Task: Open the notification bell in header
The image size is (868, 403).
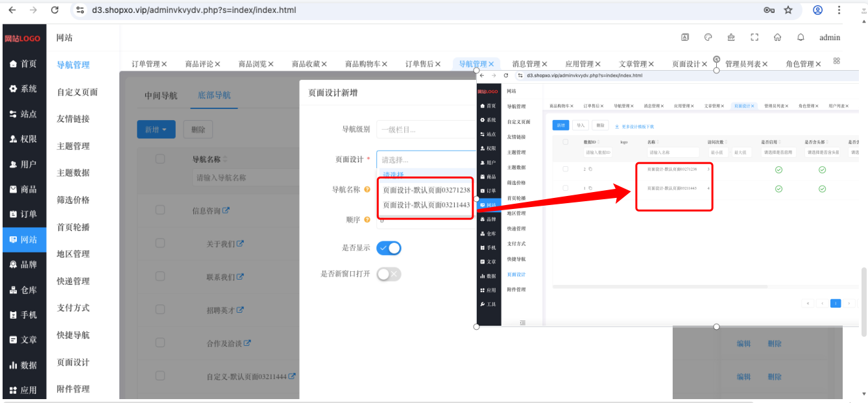Action: click(801, 37)
